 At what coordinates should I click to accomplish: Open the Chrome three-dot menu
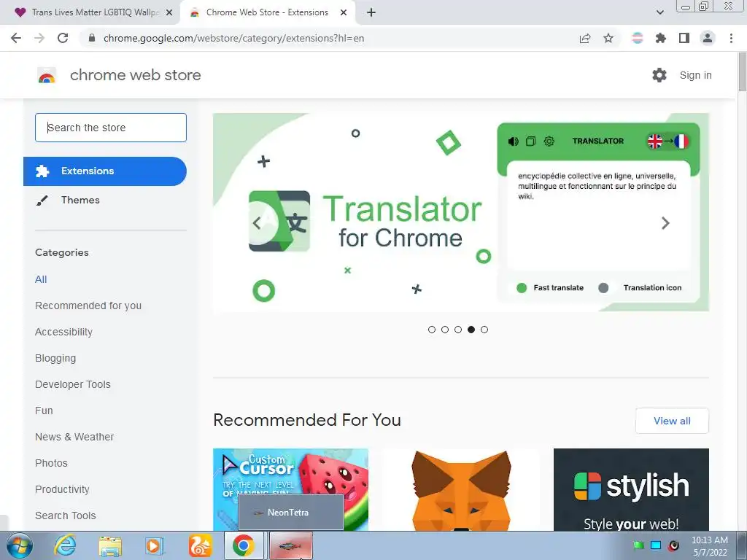[x=731, y=38]
